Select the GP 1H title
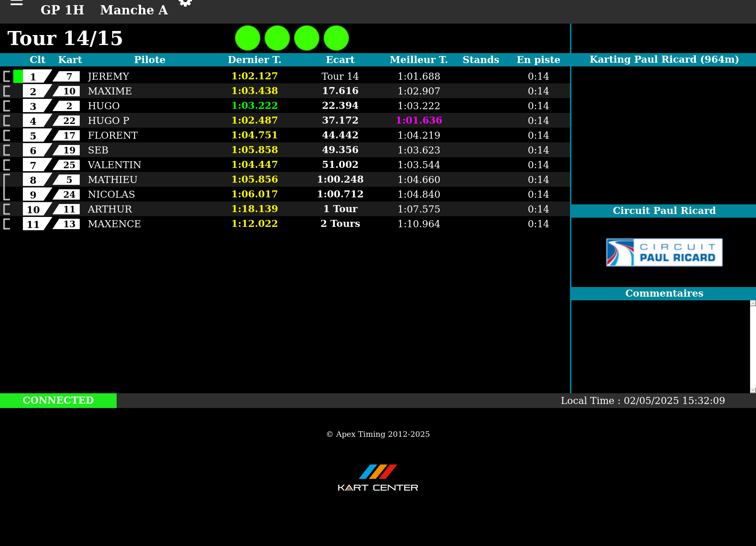Screen dimensions: 756x546 click(62, 10)
